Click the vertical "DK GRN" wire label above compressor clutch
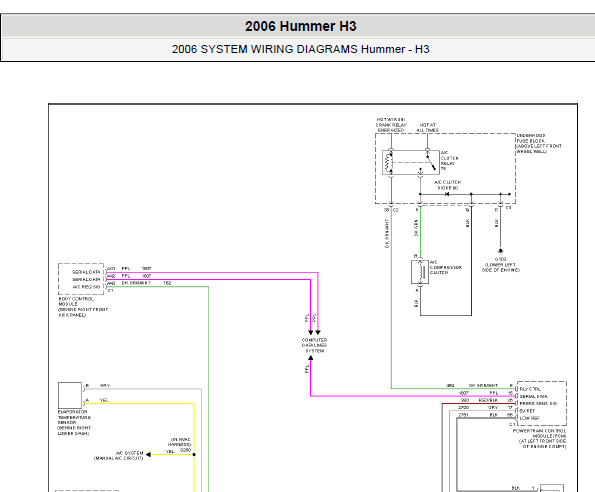Screen dimensions: 595x492 pos(416,228)
